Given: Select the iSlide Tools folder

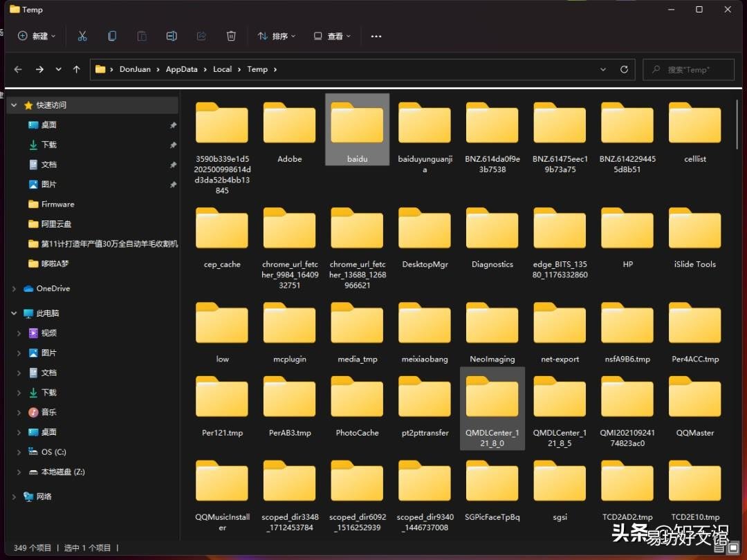Looking at the screenshot, I should click(695, 237).
